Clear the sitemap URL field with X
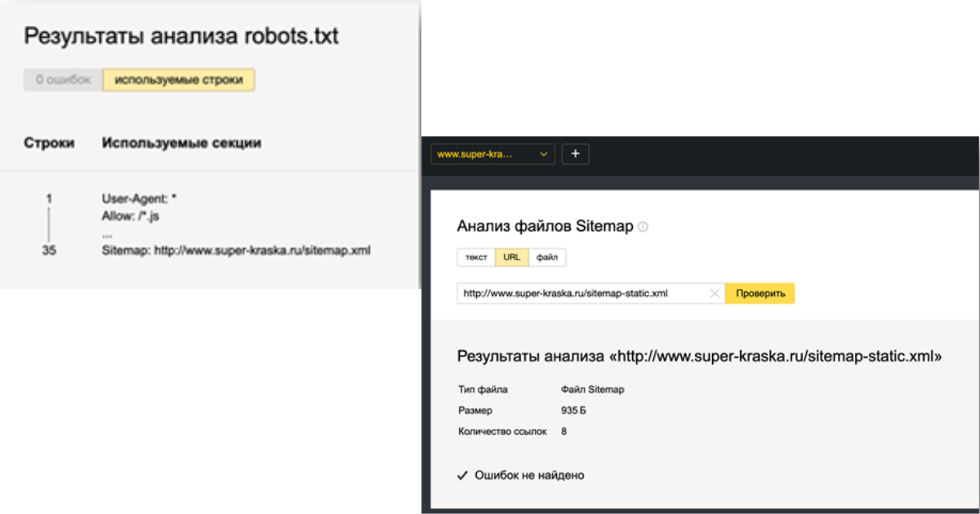 [x=715, y=294]
